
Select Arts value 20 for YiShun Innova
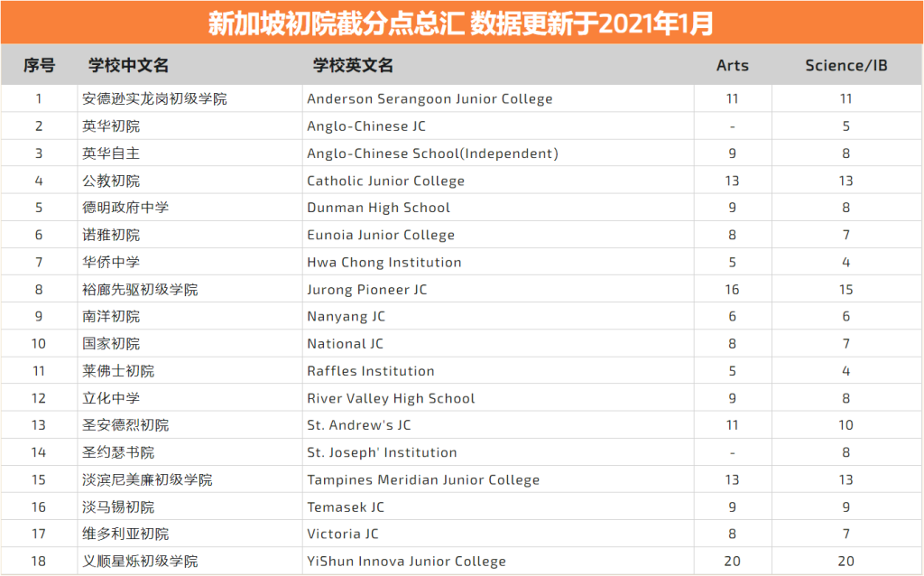[x=732, y=562]
